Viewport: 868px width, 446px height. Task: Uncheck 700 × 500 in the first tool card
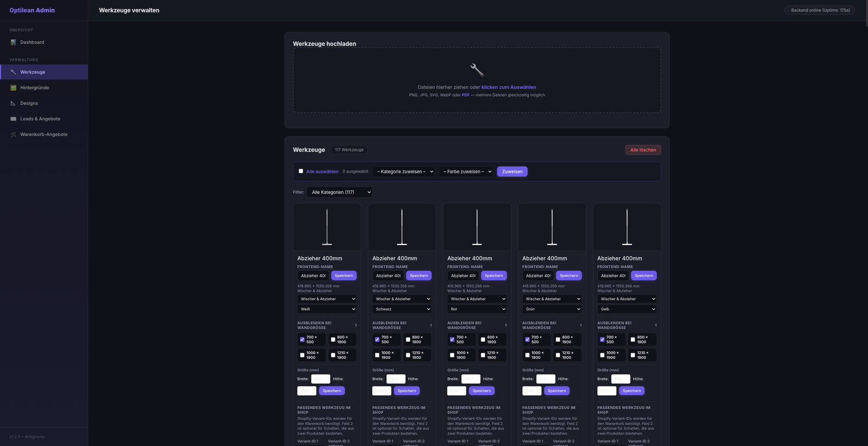click(x=302, y=340)
